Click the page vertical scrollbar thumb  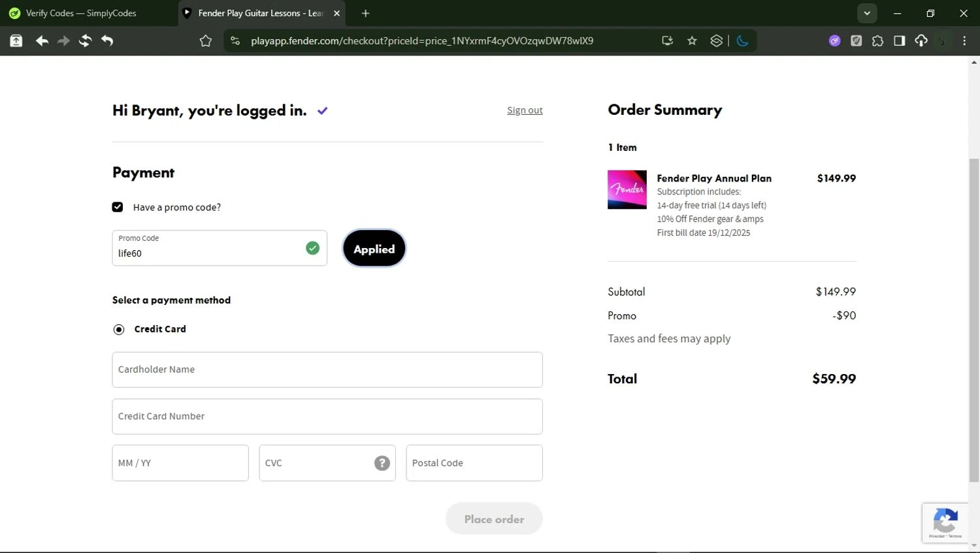(974, 320)
